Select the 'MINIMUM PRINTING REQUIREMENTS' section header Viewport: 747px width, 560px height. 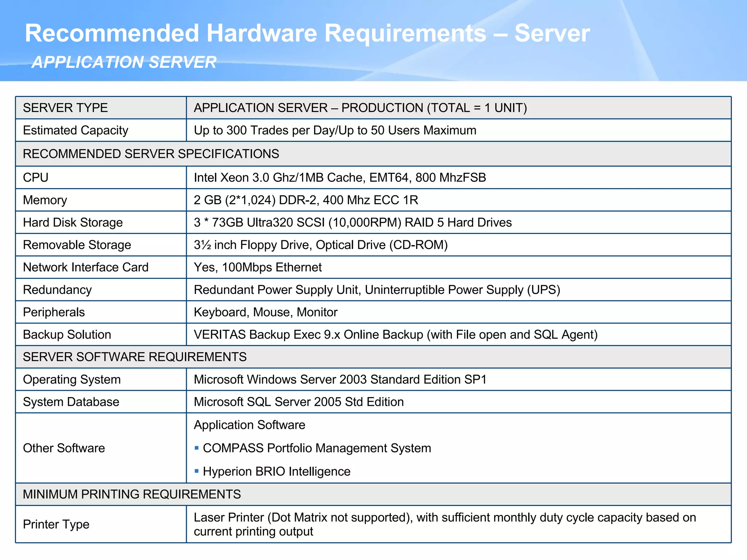(x=132, y=494)
